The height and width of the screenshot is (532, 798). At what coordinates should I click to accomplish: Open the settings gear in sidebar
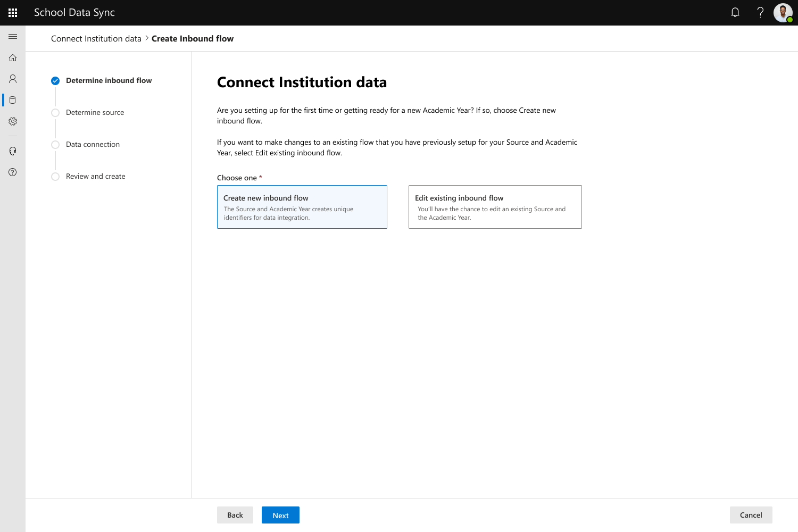13,121
